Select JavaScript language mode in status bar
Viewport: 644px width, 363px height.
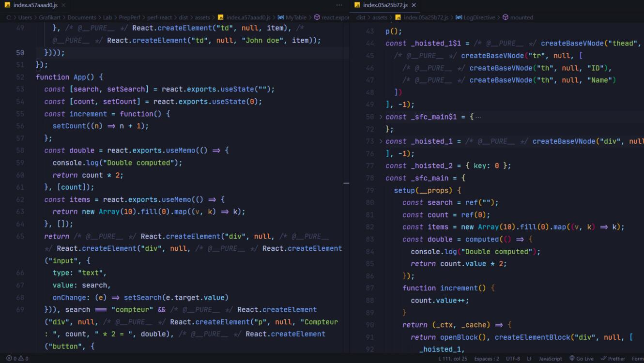(550, 359)
